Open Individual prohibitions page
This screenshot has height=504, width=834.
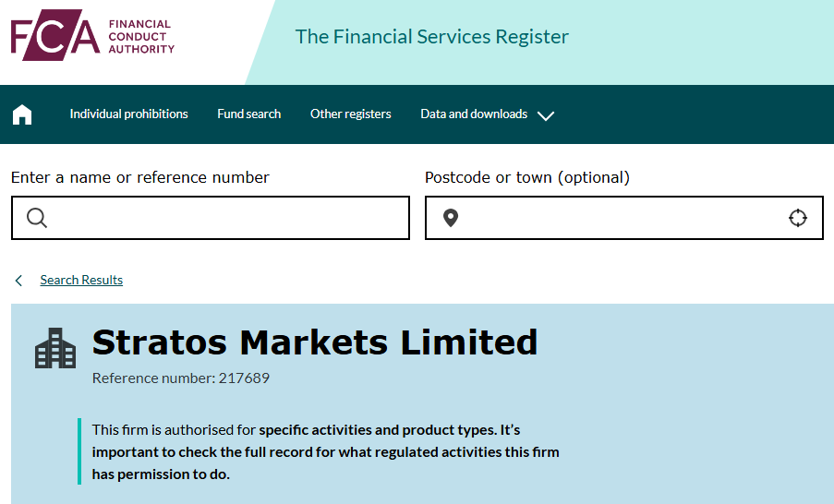[x=128, y=114]
